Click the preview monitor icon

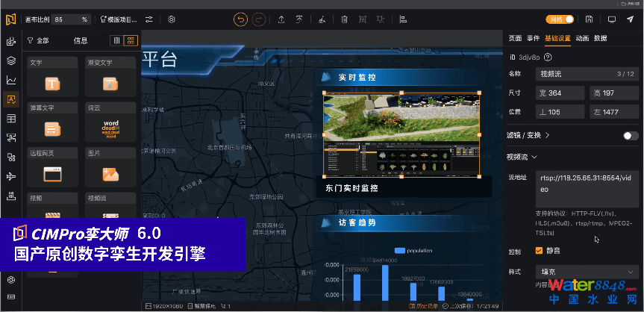tap(612, 19)
